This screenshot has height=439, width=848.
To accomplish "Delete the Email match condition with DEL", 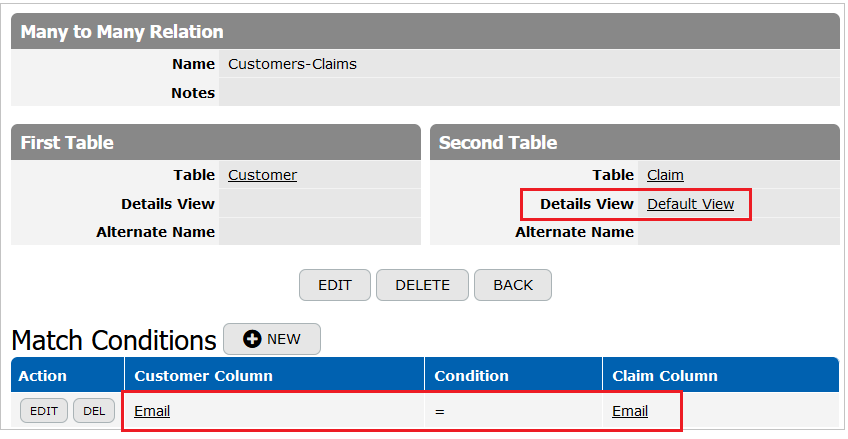I will pyautogui.click(x=94, y=411).
